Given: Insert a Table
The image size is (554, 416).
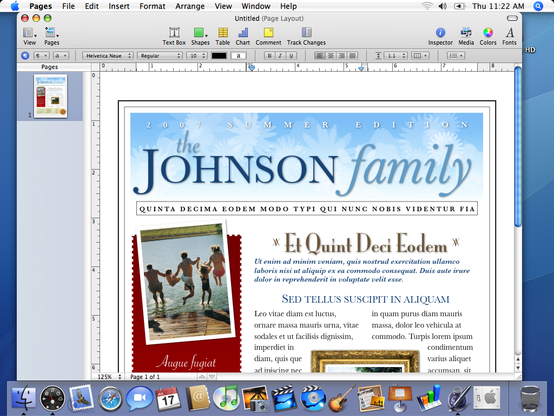Looking at the screenshot, I should [223, 36].
